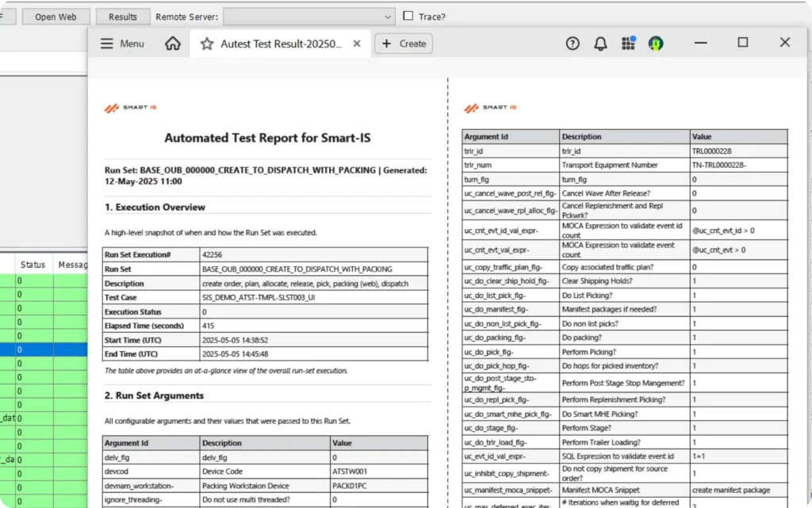Click the devnam_workstation value PACK01PC
The image size is (812, 508).
[x=350, y=486]
